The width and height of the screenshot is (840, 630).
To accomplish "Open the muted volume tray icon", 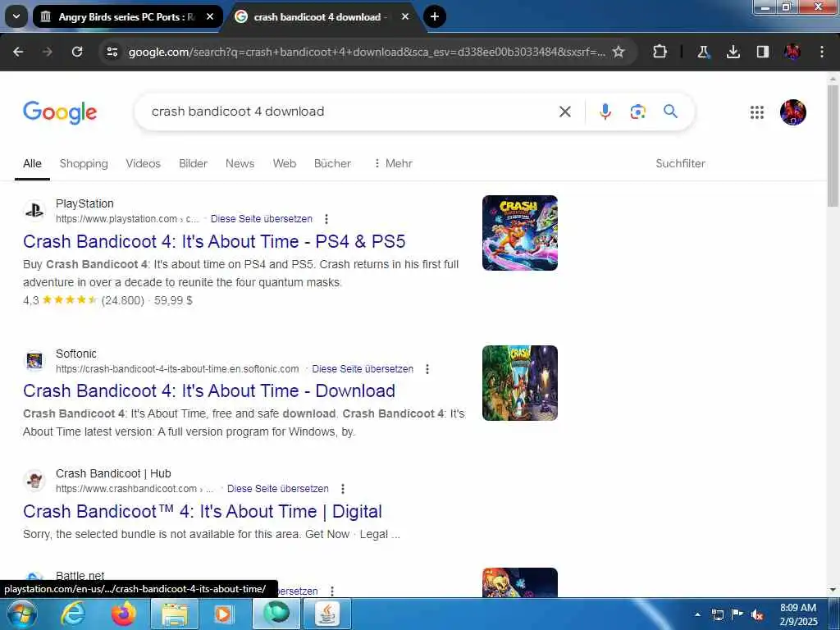I will 757,614.
